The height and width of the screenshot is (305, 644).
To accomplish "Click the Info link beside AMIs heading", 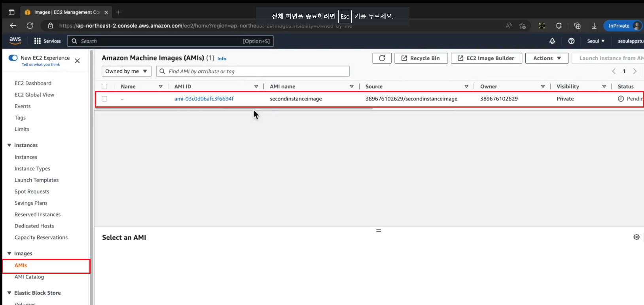I will pos(222,59).
